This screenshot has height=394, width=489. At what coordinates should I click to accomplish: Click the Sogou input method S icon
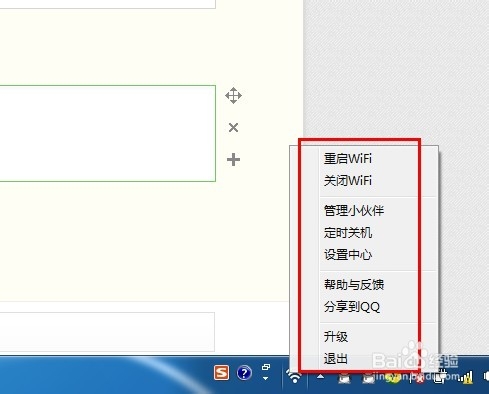tap(222, 373)
